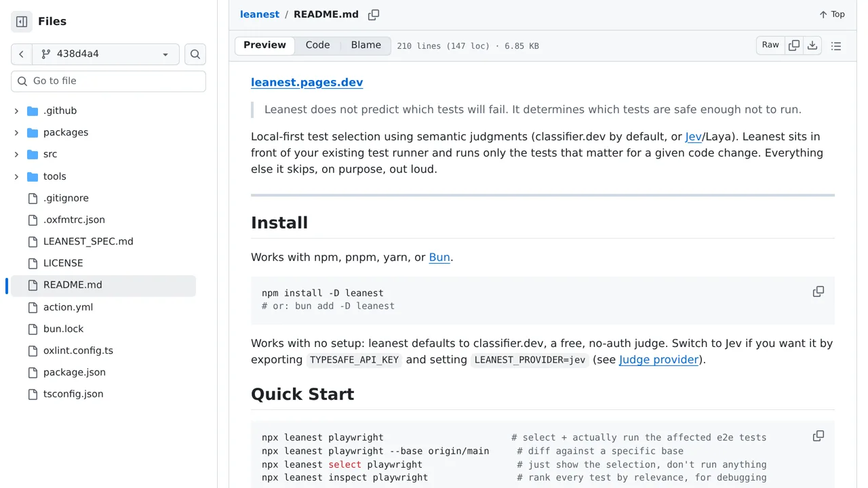Screen dimensions: 868x488
Task: Copy the npm install code block
Action: (x=818, y=291)
